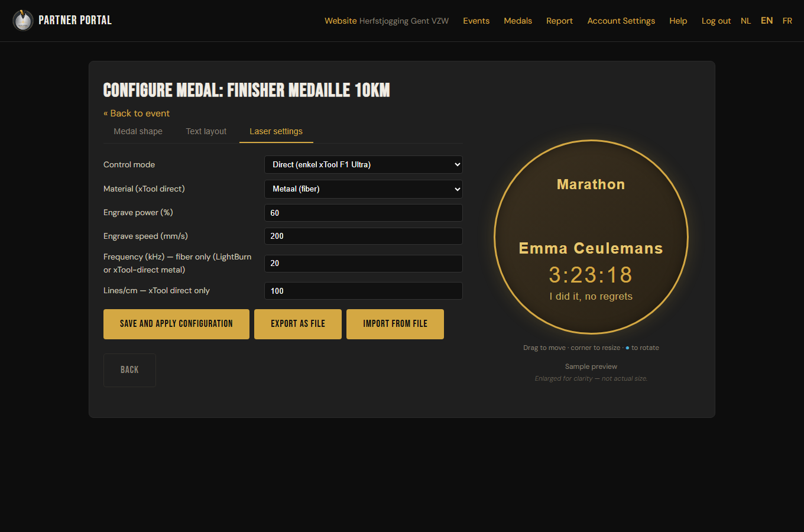Click the Emma Ceulemans name on medal preview
The width and height of the screenshot is (804, 532).
click(591, 248)
